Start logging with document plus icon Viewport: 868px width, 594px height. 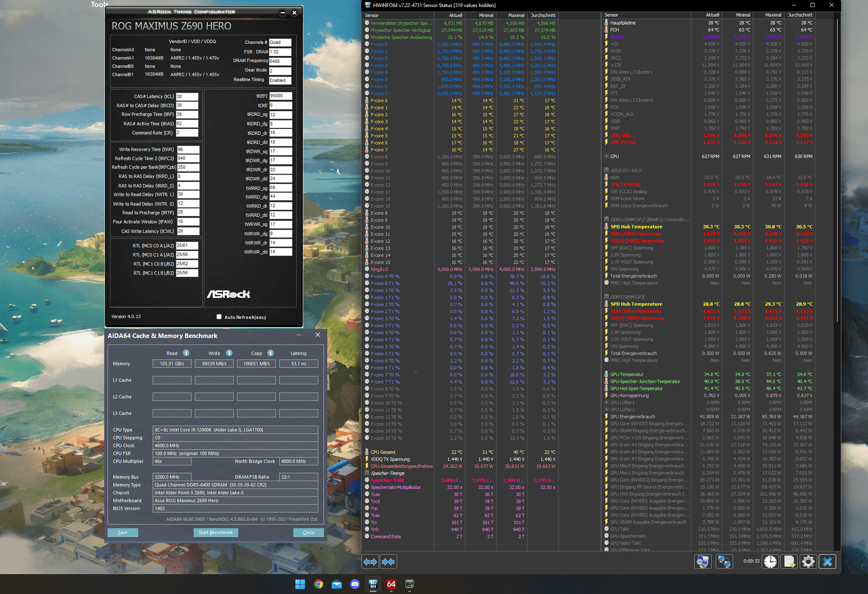(789, 561)
